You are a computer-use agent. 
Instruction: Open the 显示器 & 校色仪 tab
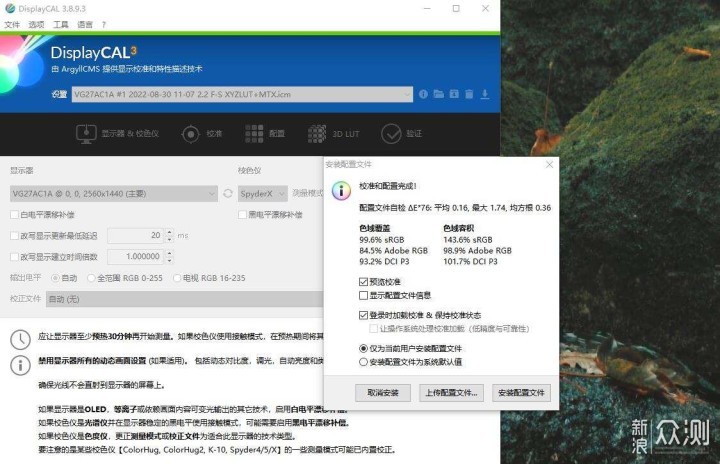point(118,134)
